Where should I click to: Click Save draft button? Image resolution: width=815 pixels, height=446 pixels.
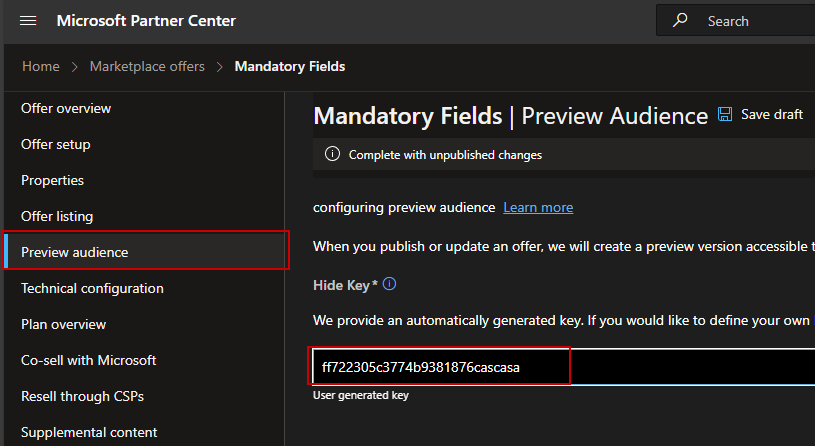pyautogui.click(x=760, y=114)
